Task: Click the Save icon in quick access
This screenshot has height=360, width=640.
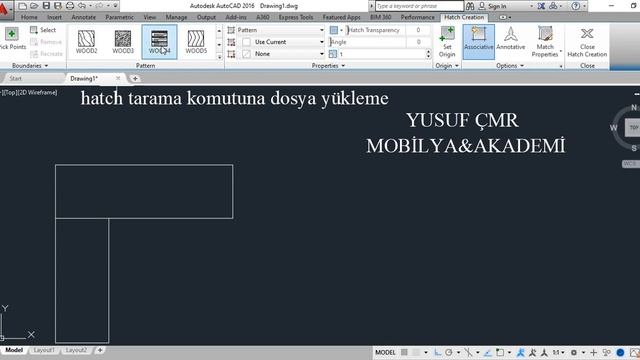Action: click(x=46, y=6)
